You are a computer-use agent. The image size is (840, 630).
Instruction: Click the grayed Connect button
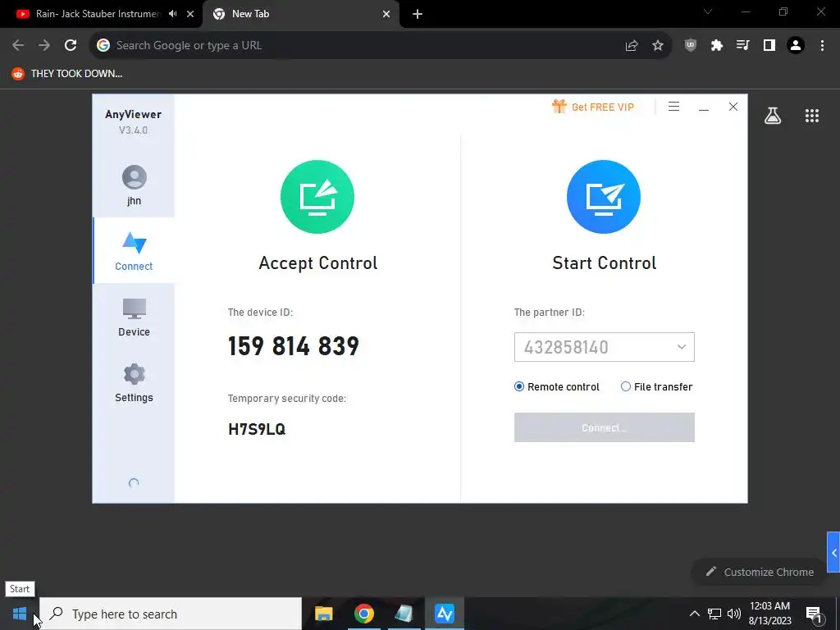[605, 427]
